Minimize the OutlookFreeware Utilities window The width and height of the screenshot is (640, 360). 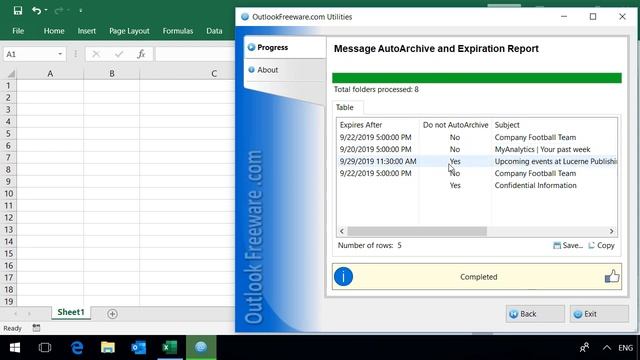click(564, 17)
